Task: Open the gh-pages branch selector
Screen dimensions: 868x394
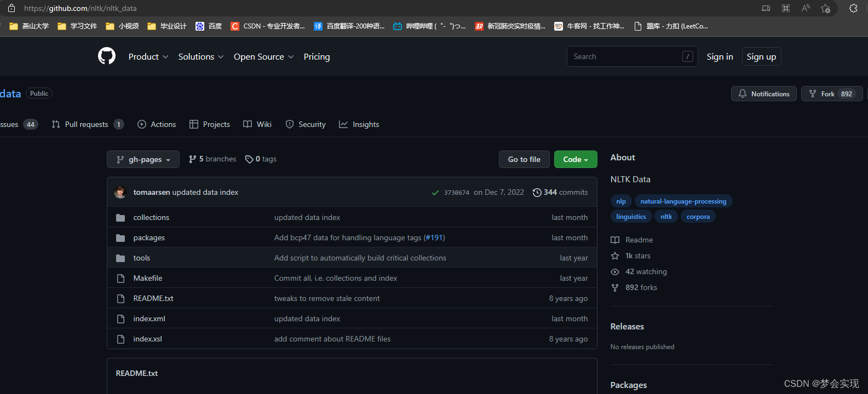Action: tap(143, 159)
